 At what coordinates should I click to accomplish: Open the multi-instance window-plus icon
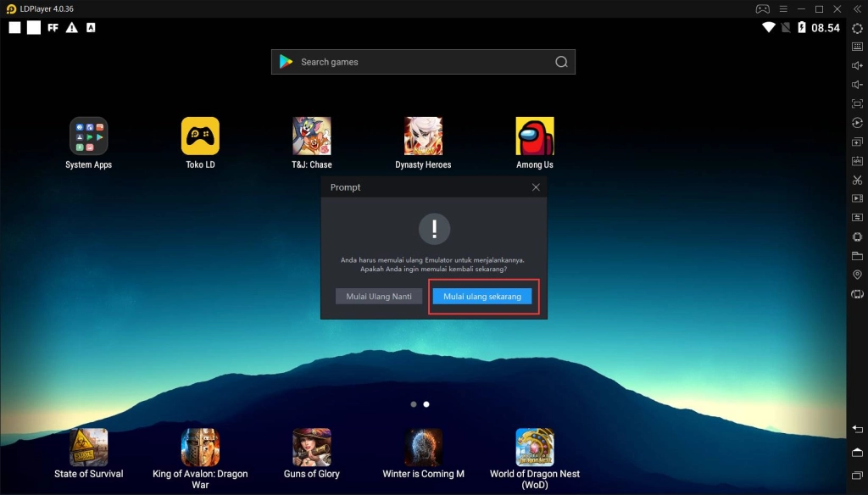click(x=857, y=142)
